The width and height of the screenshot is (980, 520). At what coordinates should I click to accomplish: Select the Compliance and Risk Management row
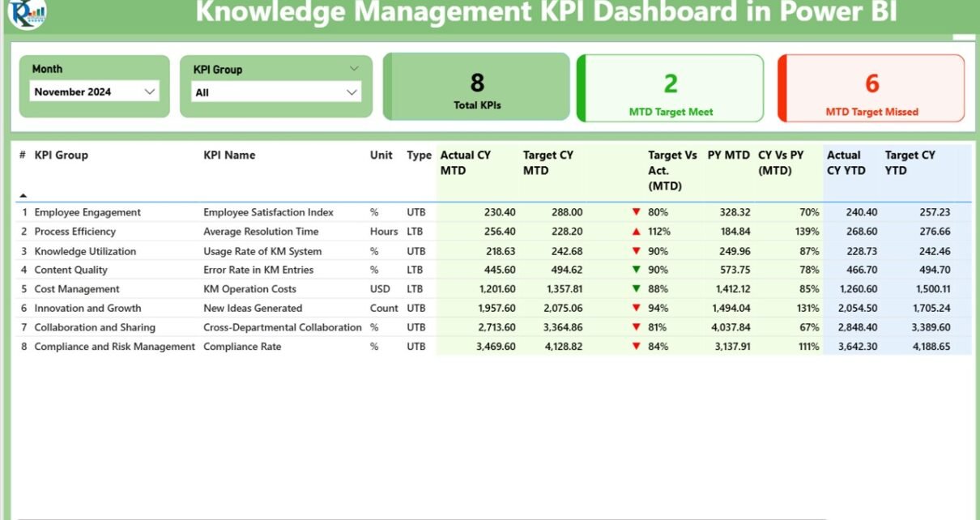tap(494, 347)
